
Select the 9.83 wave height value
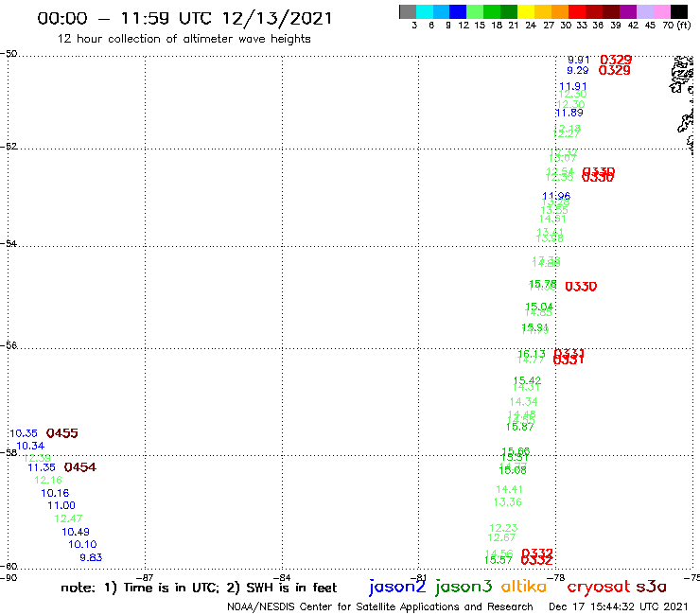(91, 558)
